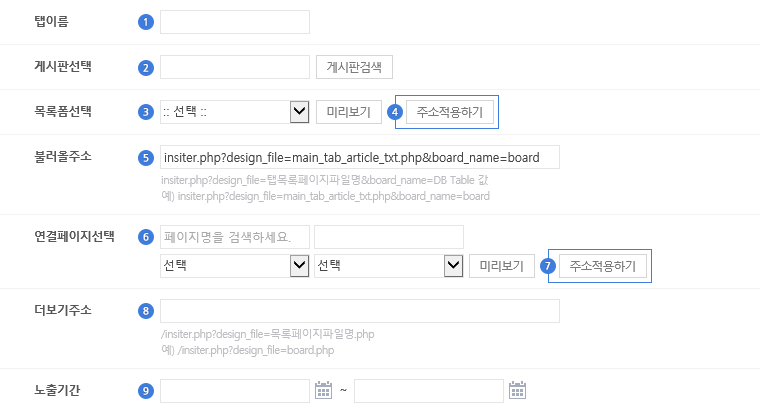Click 미리보기 next to 목록폼선택

[x=349, y=112]
